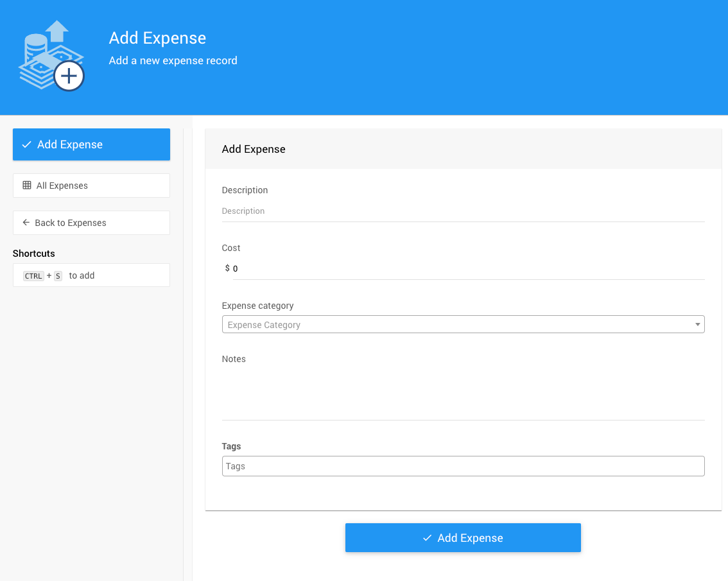Open the All Expenses list

91,186
